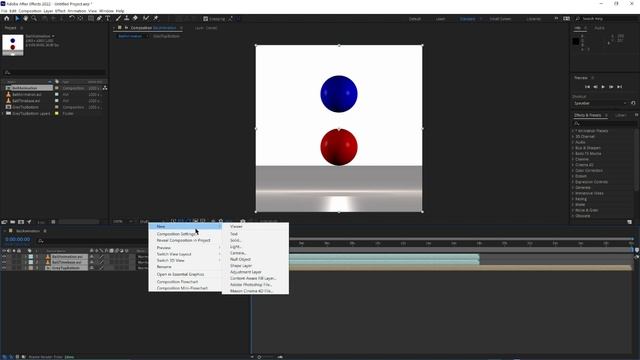Click the black color swatch in Info panel
This screenshot has height=360, width=640.
click(576, 41)
